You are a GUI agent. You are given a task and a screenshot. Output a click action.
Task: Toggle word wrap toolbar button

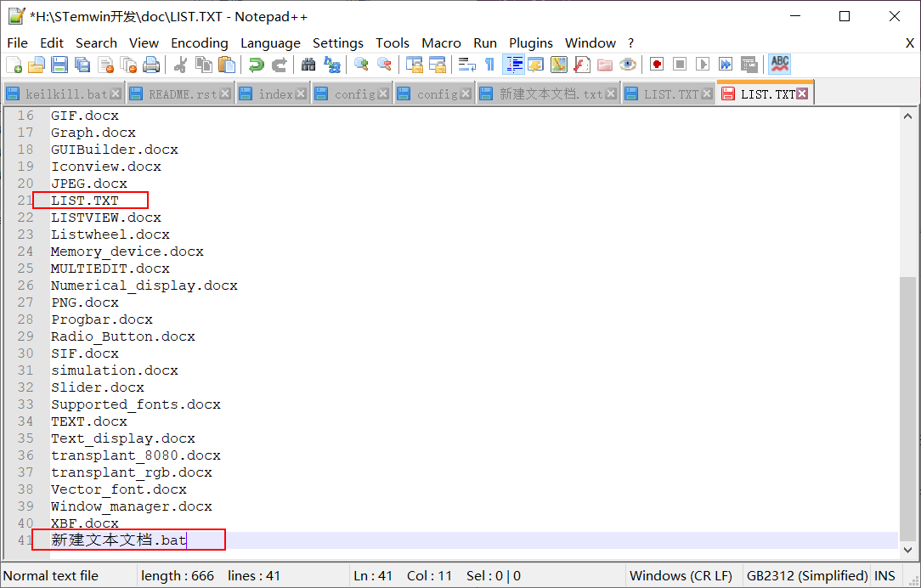tap(466, 65)
